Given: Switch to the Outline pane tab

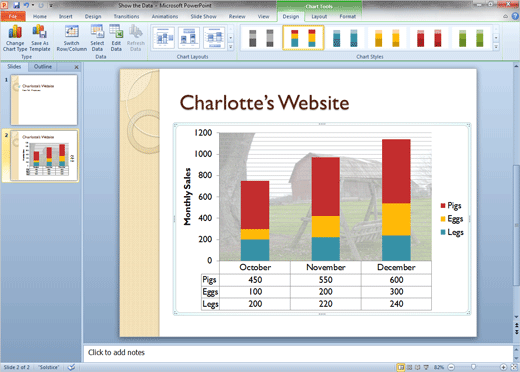Looking at the screenshot, I should [43, 67].
